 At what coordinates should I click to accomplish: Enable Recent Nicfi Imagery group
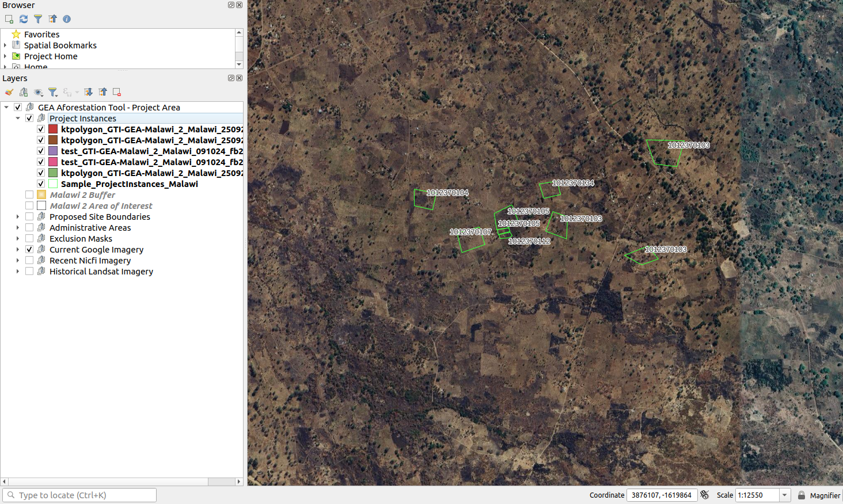pos(29,260)
